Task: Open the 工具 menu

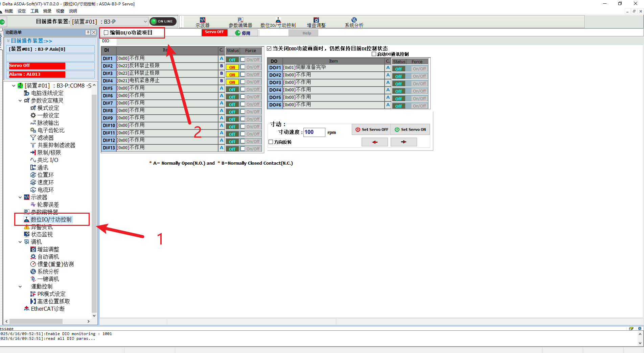Action: click(34, 11)
